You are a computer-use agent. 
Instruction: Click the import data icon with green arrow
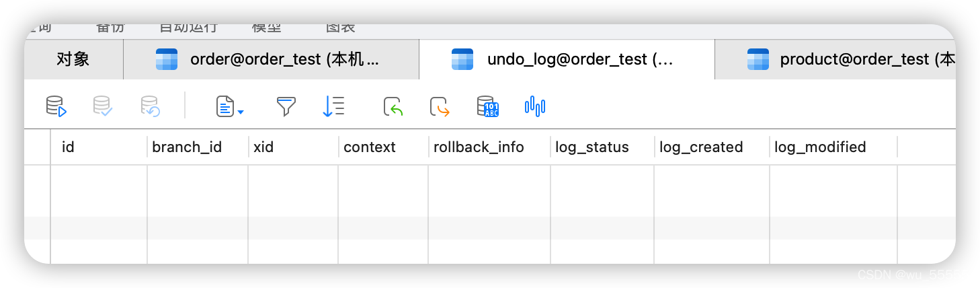393,106
